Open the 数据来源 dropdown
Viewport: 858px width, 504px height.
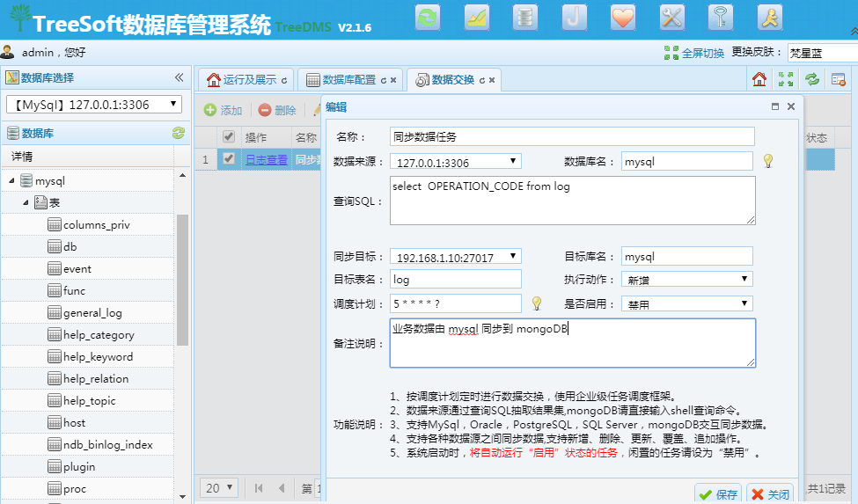455,161
